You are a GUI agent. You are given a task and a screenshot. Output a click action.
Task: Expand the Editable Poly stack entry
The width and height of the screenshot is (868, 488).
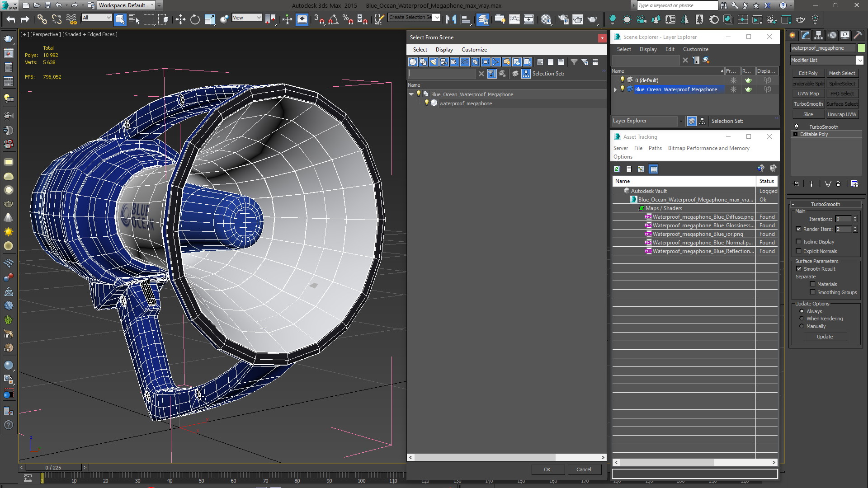(795, 134)
